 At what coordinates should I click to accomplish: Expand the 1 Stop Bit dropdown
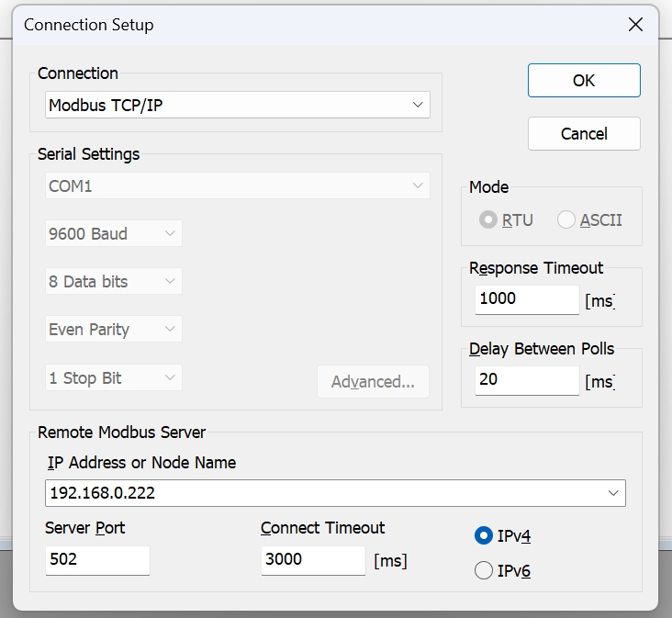[114, 378]
